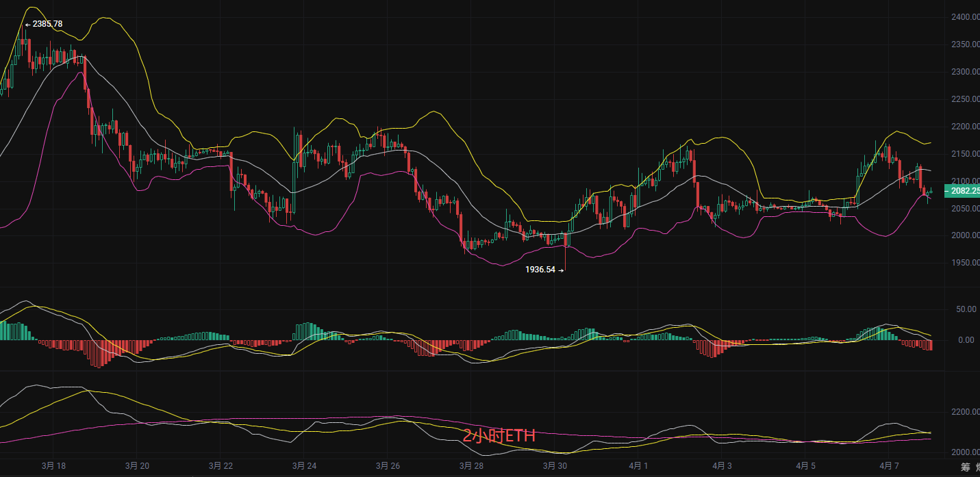Viewport: 980px width, 477px height.
Task: Select 4月 3 on the time axis
Action: (x=722, y=466)
